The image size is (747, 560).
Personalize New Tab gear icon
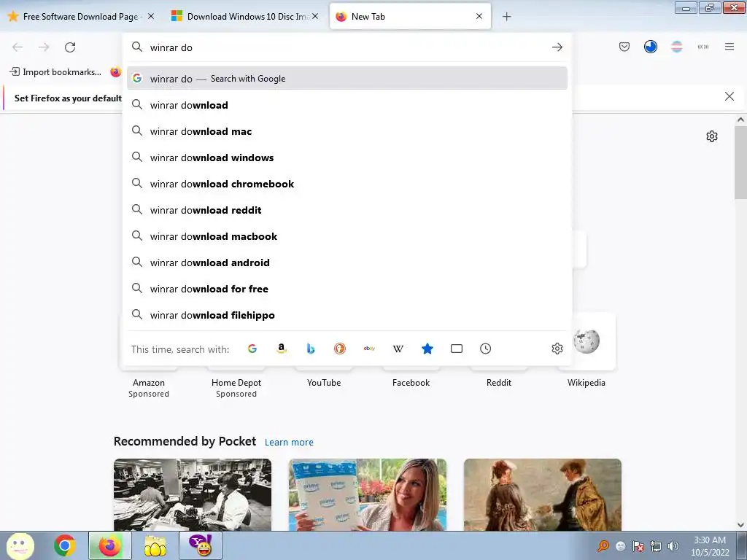pyautogui.click(x=712, y=136)
